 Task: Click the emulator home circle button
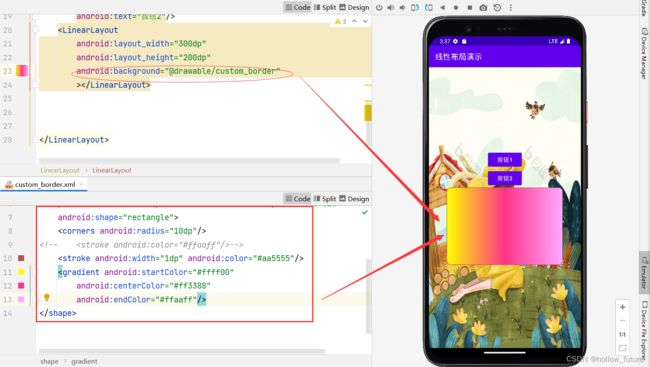coord(456,7)
